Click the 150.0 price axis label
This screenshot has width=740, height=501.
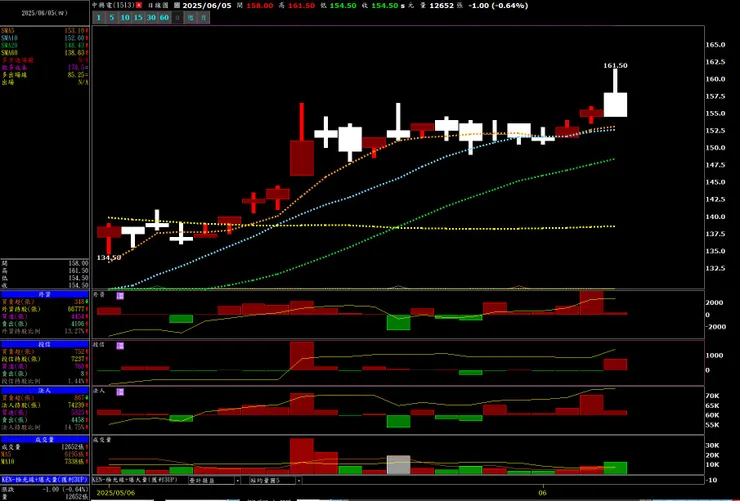[x=715, y=148]
